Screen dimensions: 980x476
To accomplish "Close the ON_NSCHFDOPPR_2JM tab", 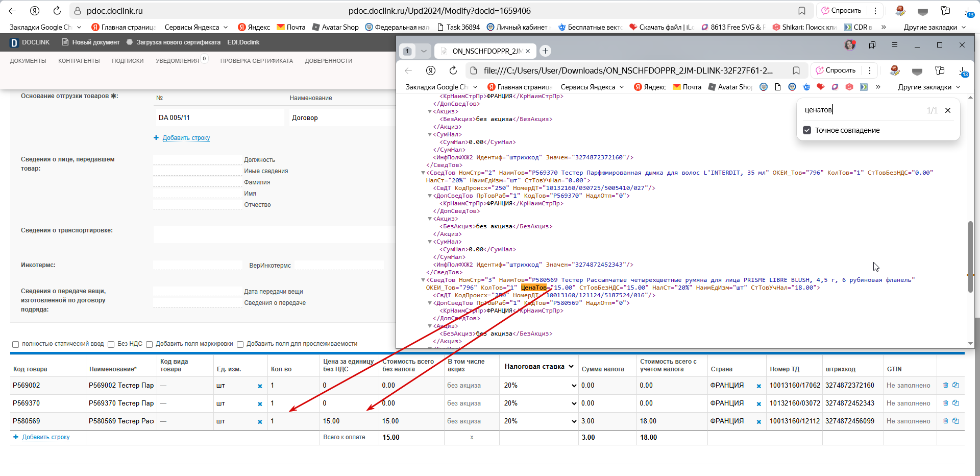I will 528,51.
